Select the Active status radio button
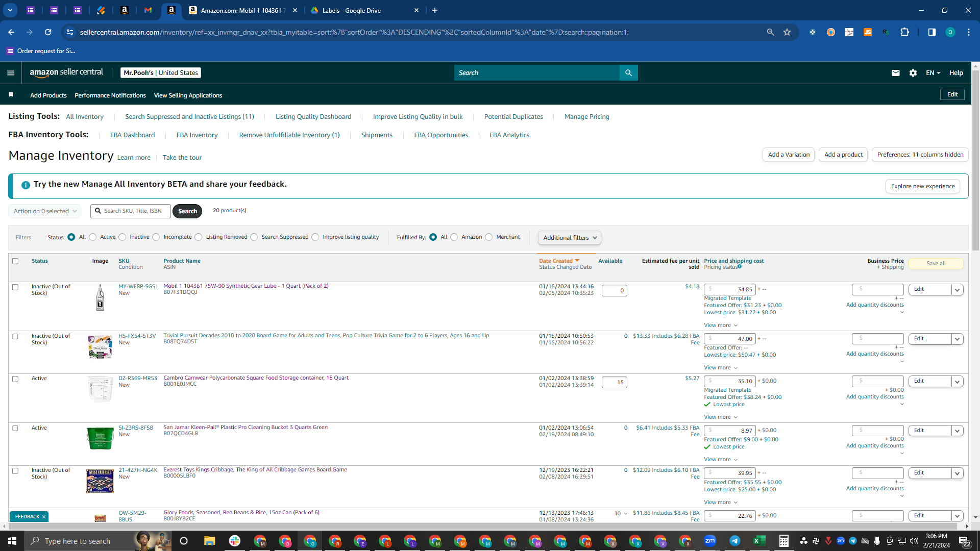980x551 pixels. click(x=92, y=237)
